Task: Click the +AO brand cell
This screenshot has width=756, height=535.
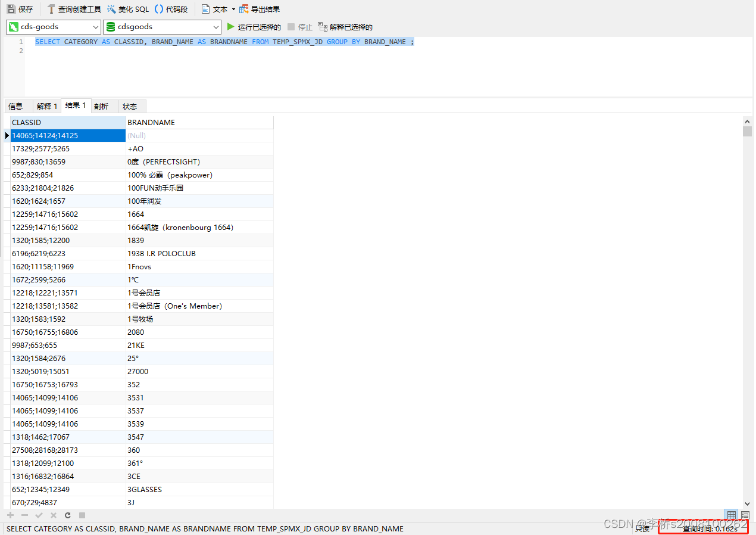Action: [199, 148]
